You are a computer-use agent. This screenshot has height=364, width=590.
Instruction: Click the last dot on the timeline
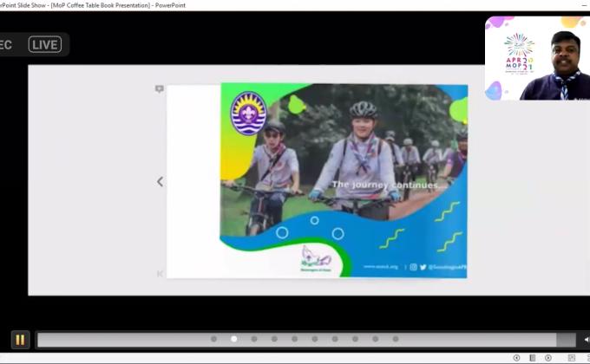tap(396, 339)
